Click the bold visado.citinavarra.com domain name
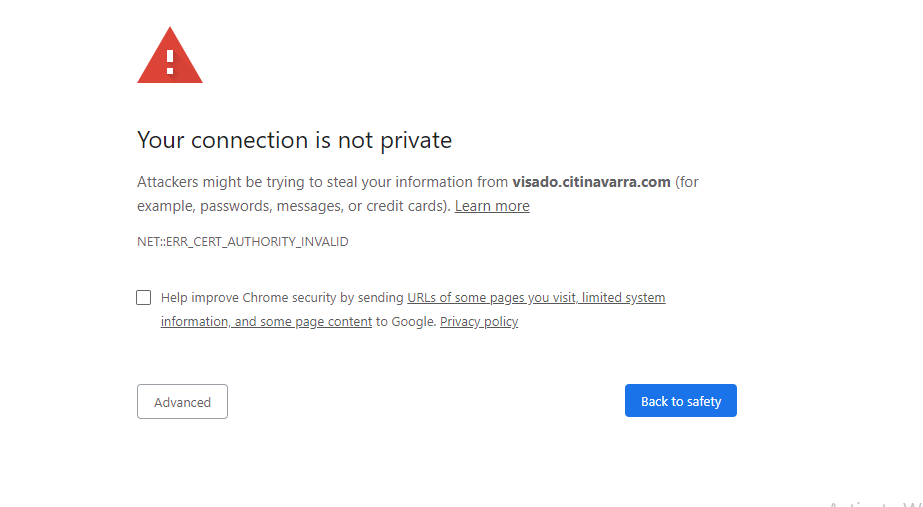This screenshot has height=507, width=923. (x=591, y=182)
